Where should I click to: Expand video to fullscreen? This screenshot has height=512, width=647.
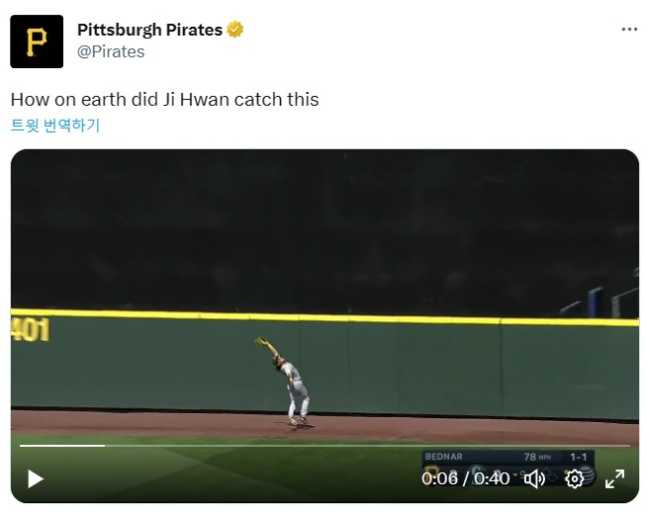point(614,479)
